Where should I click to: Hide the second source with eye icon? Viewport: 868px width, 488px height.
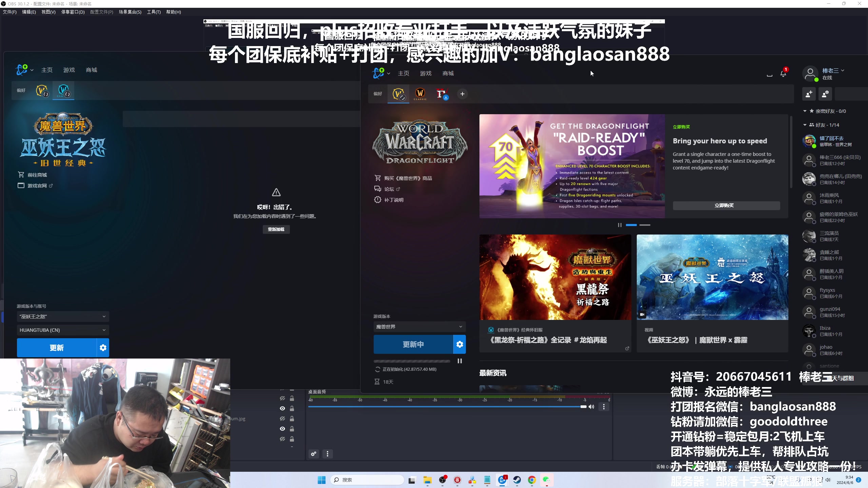pyautogui.click(x=282, y=408)
